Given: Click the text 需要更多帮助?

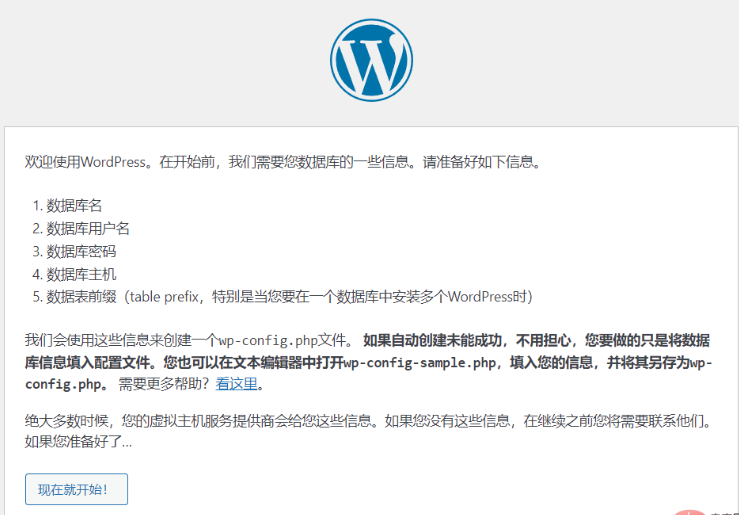Looking at the screenshot, I should [x=164, y=384].
